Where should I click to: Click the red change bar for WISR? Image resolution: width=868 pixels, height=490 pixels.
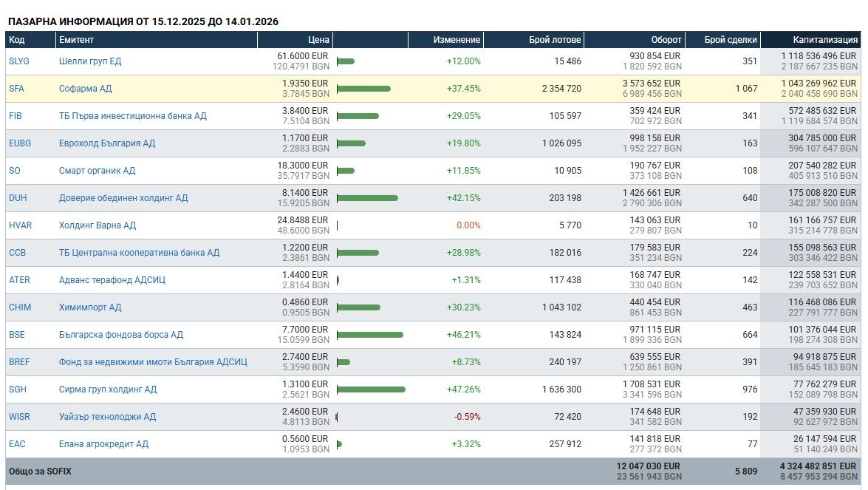(x=337, y=417)
